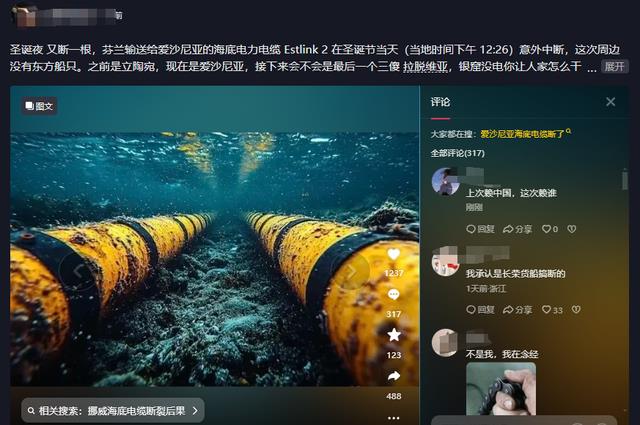This screenshot has width=640, height=425.
Task: Dislike comment 上次赖中国，这次赖谁 broken heart
Action: click(571, 229)
